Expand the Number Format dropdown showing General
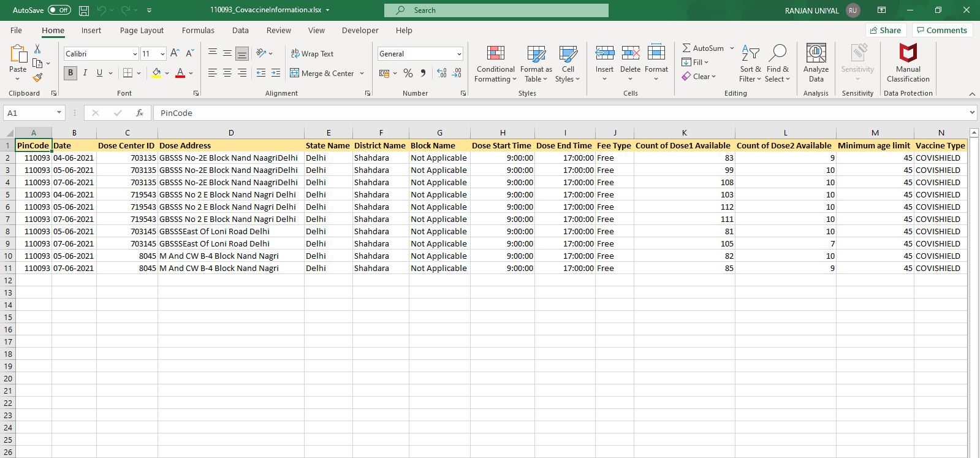The height and width of the screenshot is (458, 980). coord(458,54)
